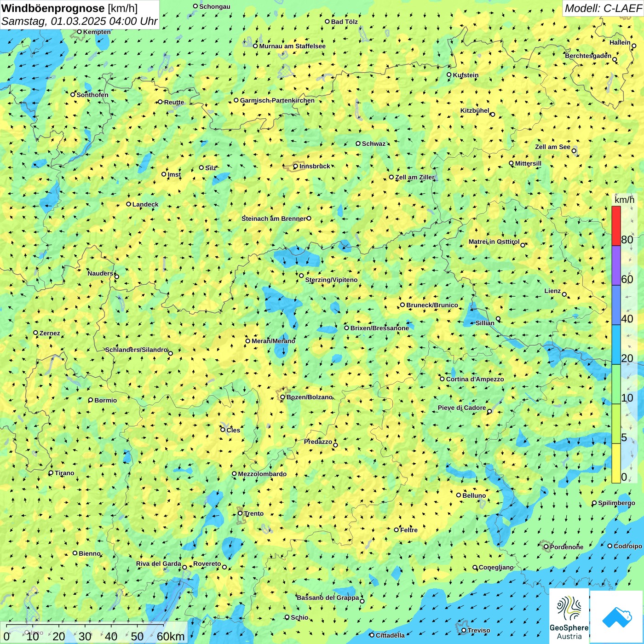Click the 'Murnau am Staffelsee' label

pyautogui.click(x=292, y=46)
